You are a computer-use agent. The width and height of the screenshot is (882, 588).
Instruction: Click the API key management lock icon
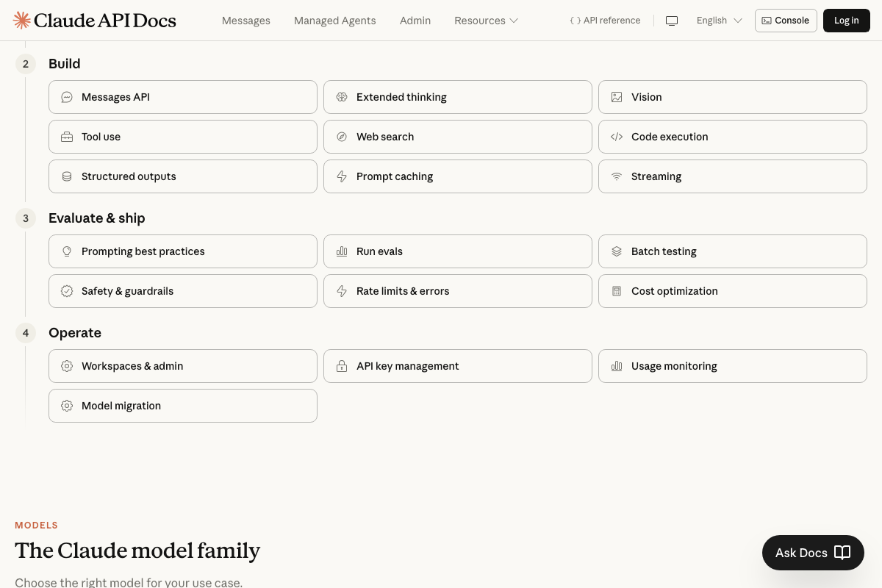(x=342, y=366)
